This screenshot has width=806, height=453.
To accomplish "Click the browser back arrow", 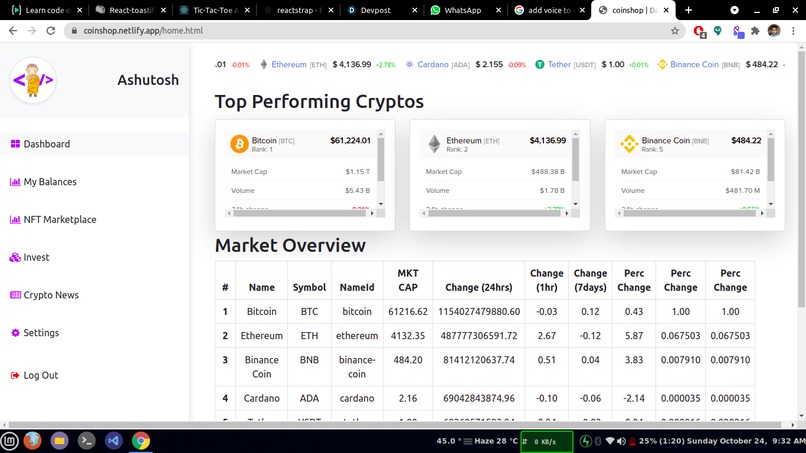I will point(13,31).
